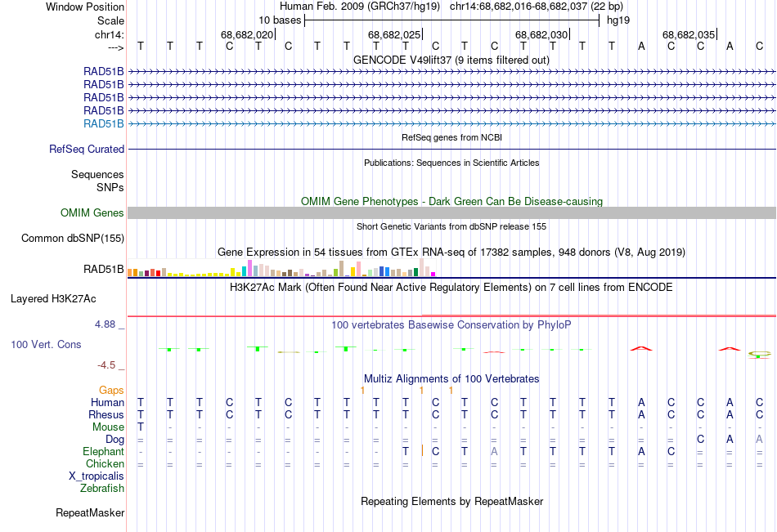The image size is (777, 532).
Task: Click the chr14: ruler label
Action: [x=109, y=34]
